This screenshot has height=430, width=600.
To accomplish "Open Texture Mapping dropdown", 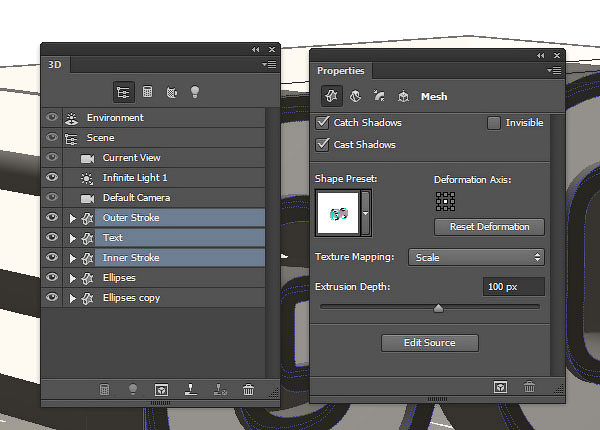I will tap(478, 258).
